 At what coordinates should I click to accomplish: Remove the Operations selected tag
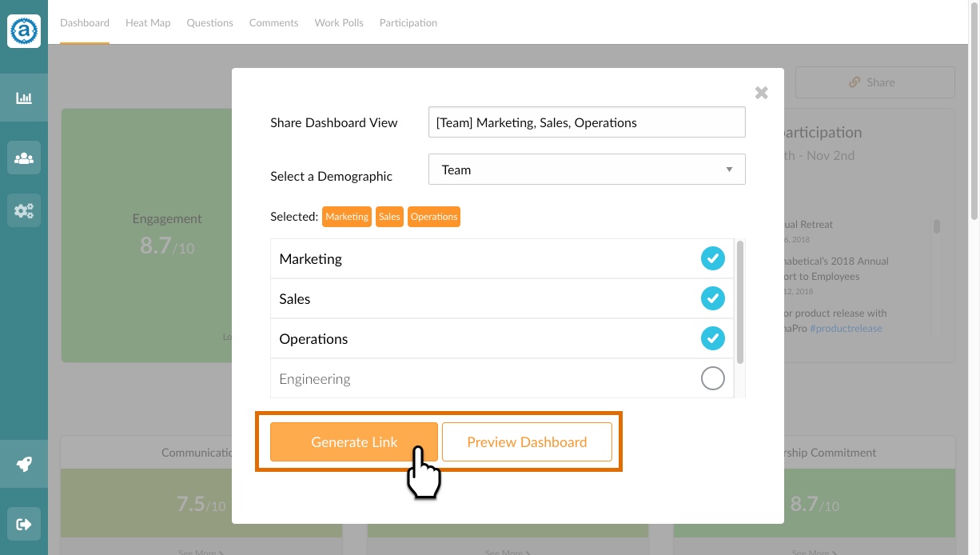click(434, 217)
